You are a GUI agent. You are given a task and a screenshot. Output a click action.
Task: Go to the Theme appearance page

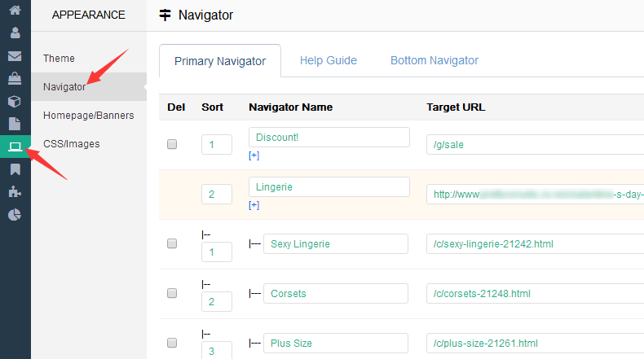pyautogui.click(x=59, y=59)
